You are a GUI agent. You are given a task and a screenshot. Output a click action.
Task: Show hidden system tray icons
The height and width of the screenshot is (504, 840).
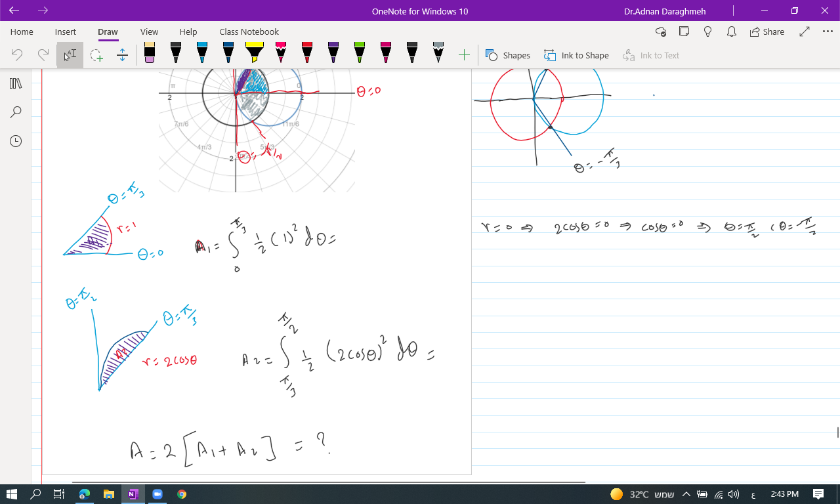click(x=686, y=494)
